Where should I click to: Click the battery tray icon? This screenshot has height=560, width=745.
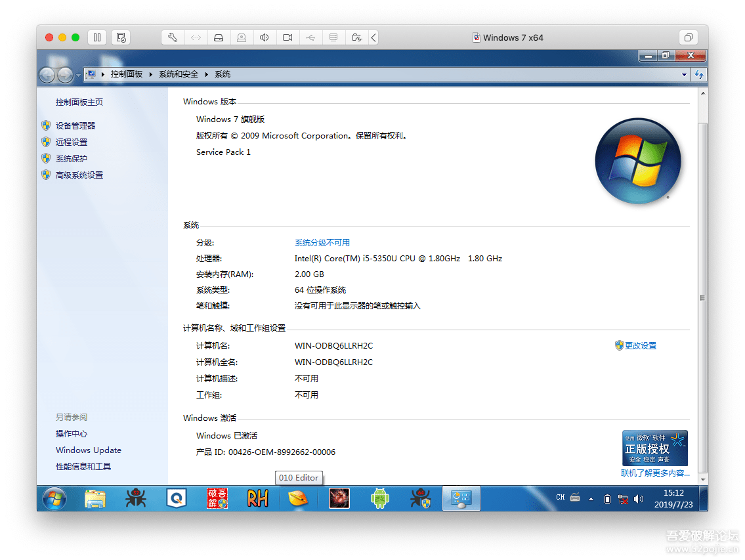[x=607, y=499]
